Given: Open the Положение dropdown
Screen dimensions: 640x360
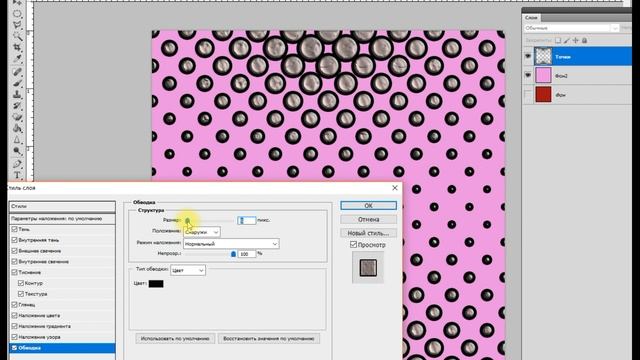Looking at the screenshot, I should 202,232.
